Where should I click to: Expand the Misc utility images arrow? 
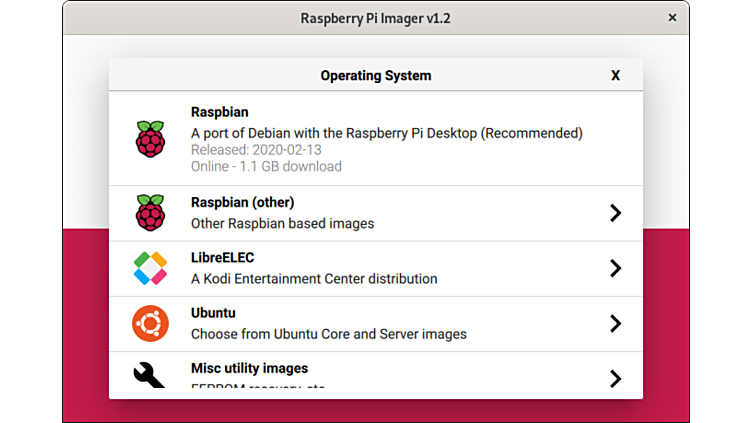(615, 378)
